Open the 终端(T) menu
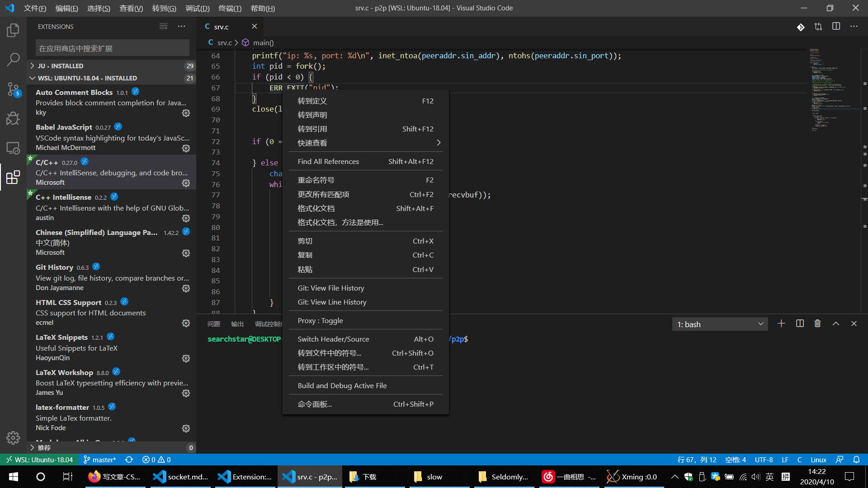 click(x=230, y=8)
